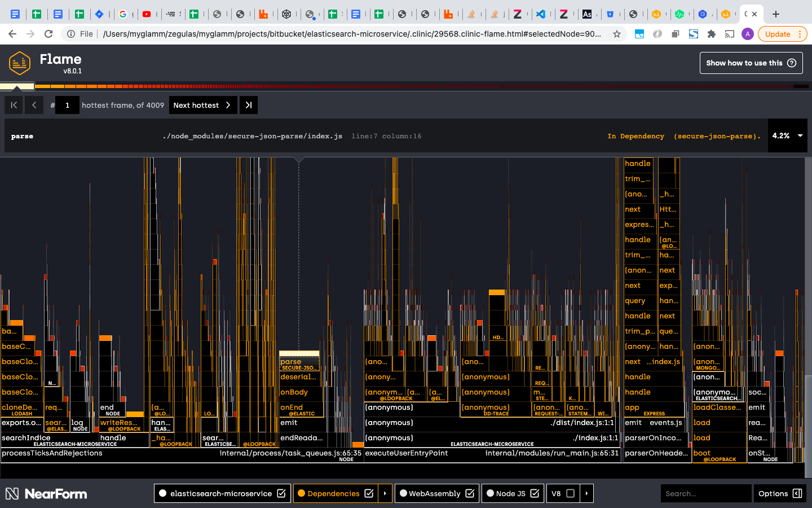
Task: Close the active browser tab
Action: pos(754,14)
